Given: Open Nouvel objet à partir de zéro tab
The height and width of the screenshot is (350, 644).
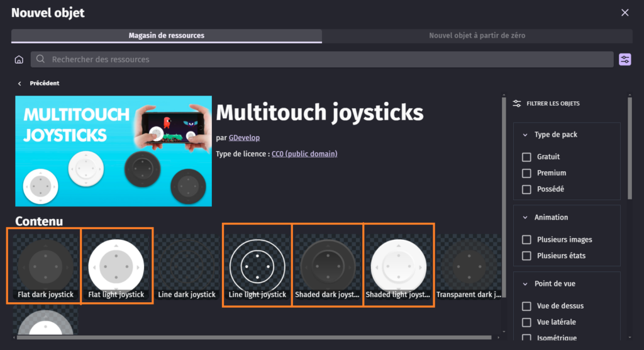Looking at the screenshot, I should [x=477, y=36].
